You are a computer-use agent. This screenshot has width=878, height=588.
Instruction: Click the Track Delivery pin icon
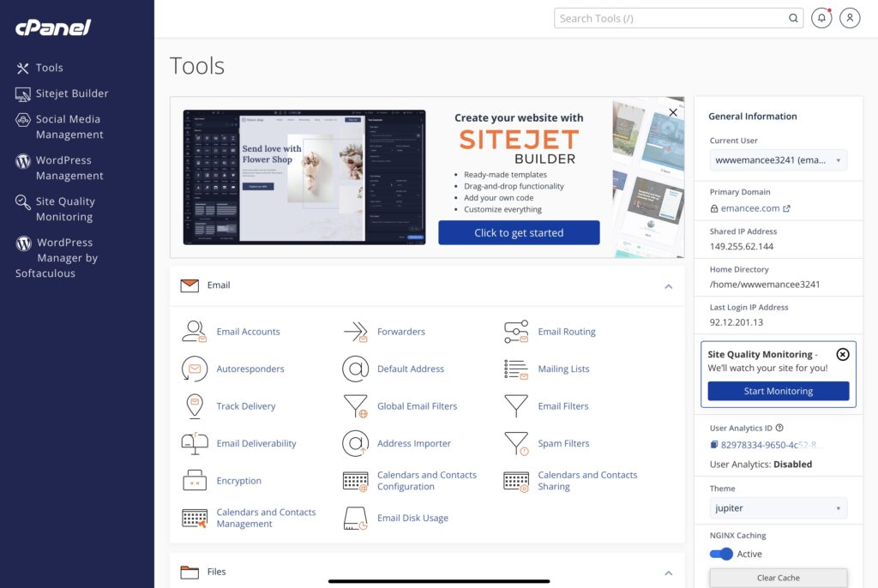point(195,406)
